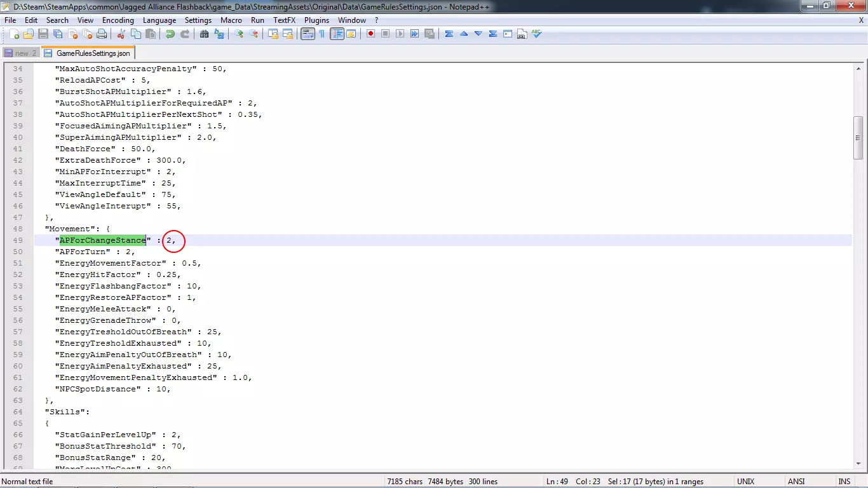
Task: Toggle synchronized horizontal scrolling
Action: coord(288,34)
